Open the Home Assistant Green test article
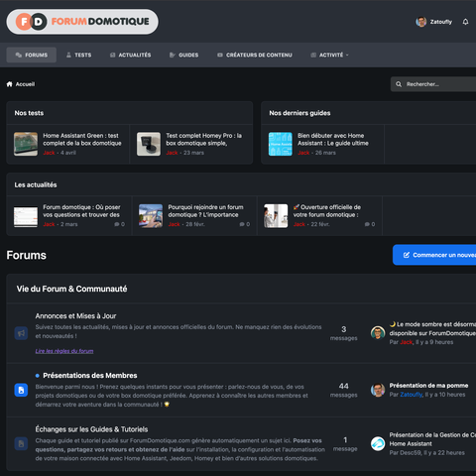 (82, 140)
